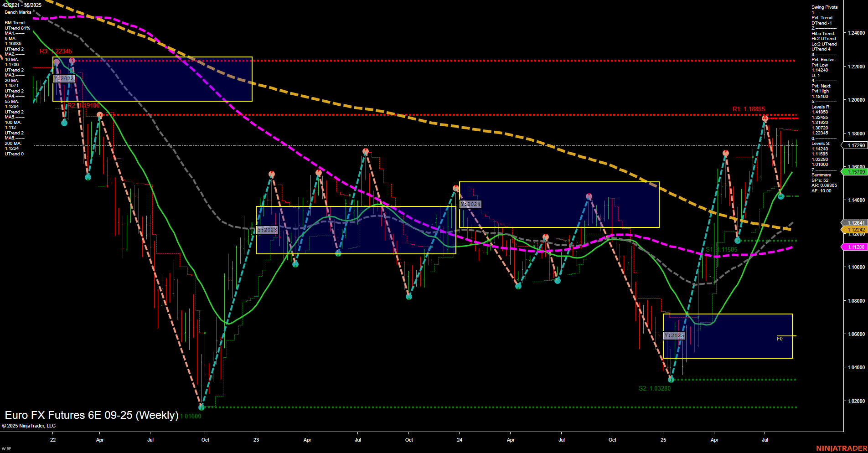This screenshot has width=868, height=453.
Task: Select the orange 1.12242 price marker on axis
Action: point(855,229)
